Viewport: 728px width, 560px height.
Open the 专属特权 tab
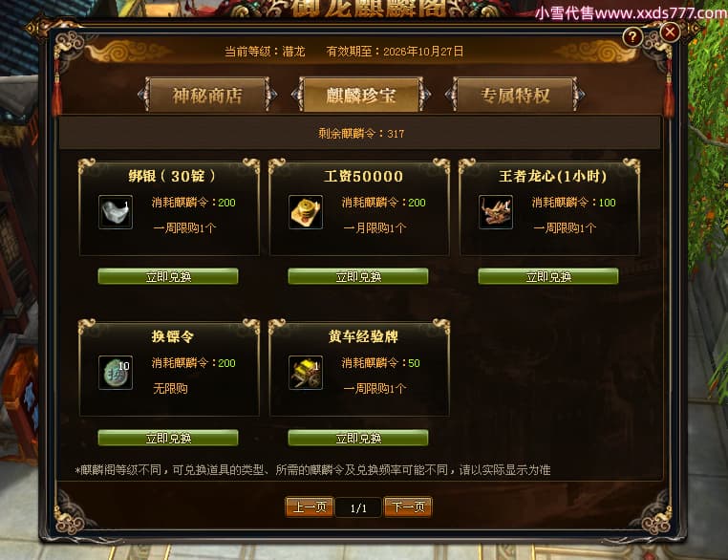click(515, 96)
